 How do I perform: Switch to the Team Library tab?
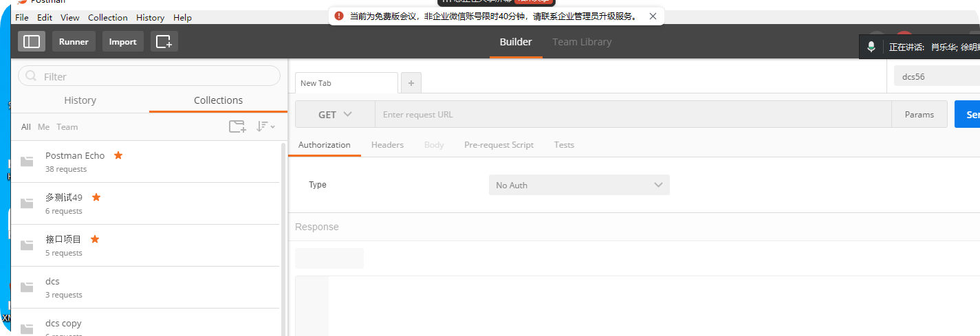(582, 42)
